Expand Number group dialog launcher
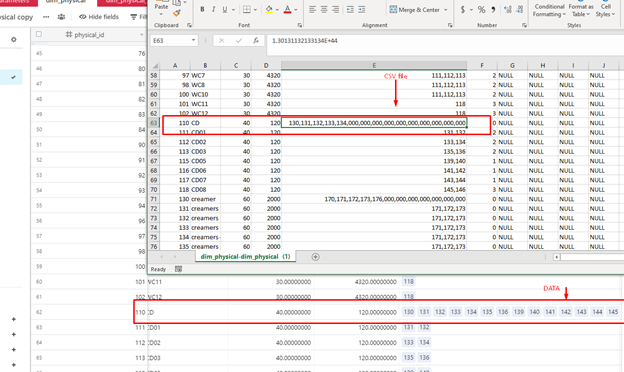Image resolution: width=624 pixels, height=372 pixels. [x=524, y=25]
